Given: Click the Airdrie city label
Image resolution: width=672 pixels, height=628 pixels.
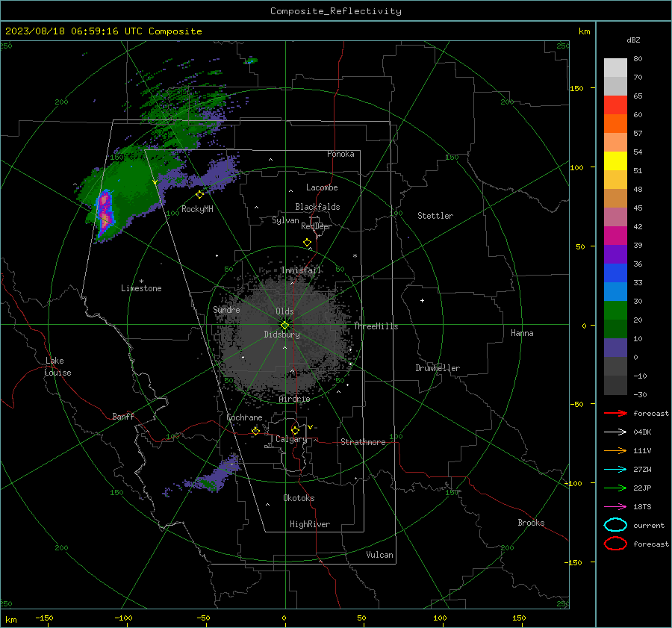Looking at the screenshot, I should pyautogui.click(x=294, y=399).
